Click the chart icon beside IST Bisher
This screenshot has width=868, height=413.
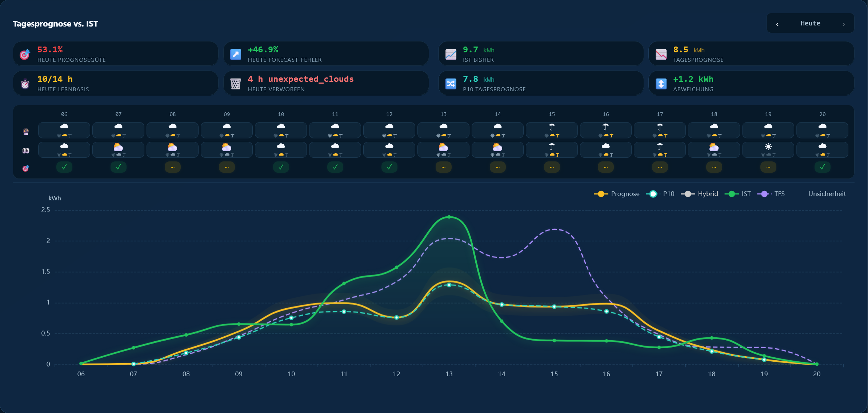[x=451, y=54]
